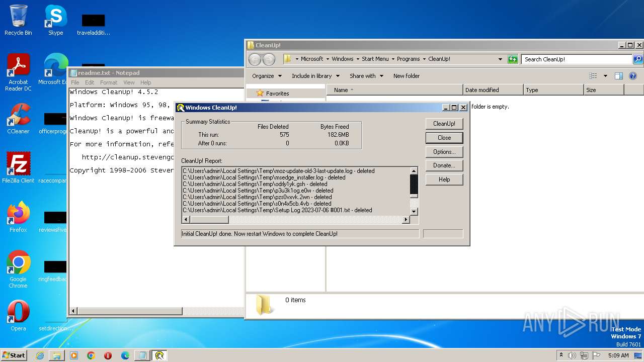Click the Opera icon in the taskbar
Screen dimensions: 644x362
(108, 355)
